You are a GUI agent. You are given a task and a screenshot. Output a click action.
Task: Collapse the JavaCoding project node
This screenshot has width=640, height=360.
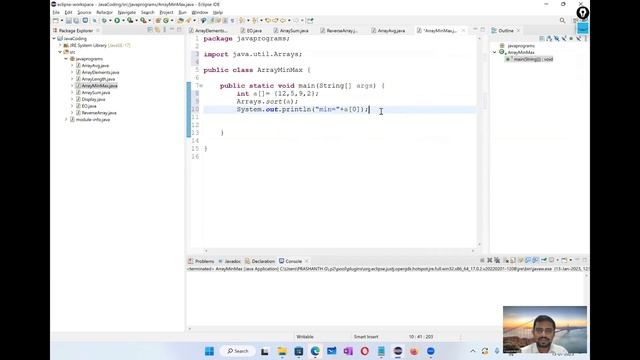click(54, 38)
